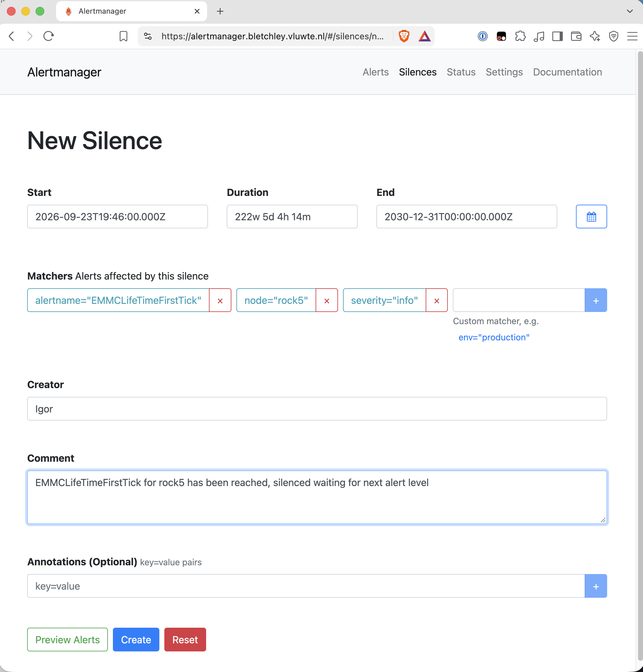This screenshot has width=643, height=672.
Task: Remove the node rock5 matcher
Action: [326, 300]
